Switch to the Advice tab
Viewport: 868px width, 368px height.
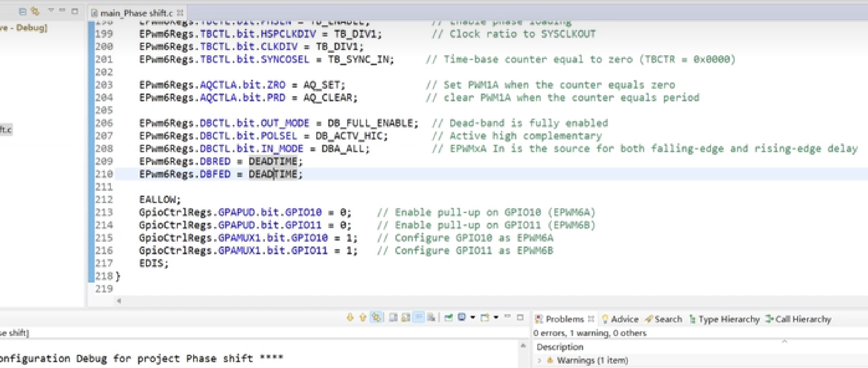point(620,319)
